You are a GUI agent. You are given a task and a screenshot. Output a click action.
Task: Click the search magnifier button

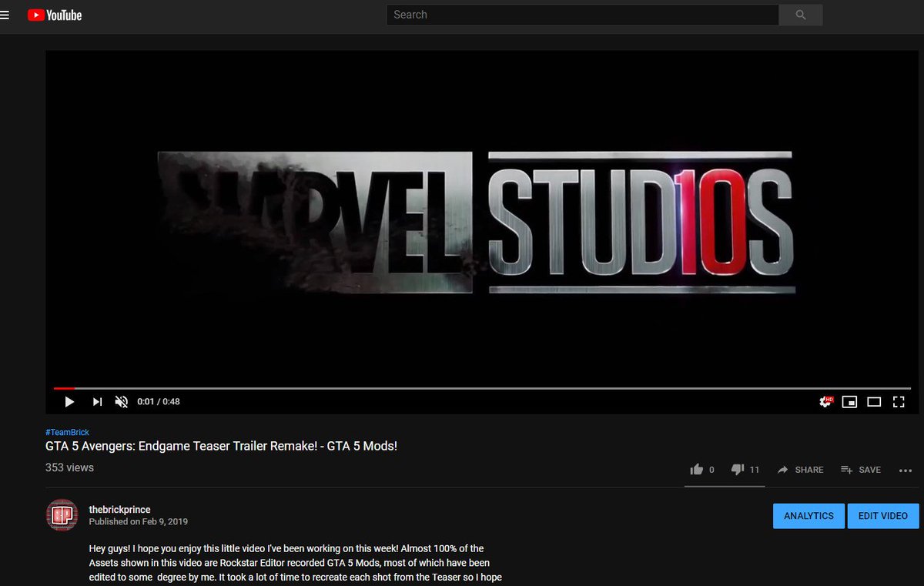point(801,15)
